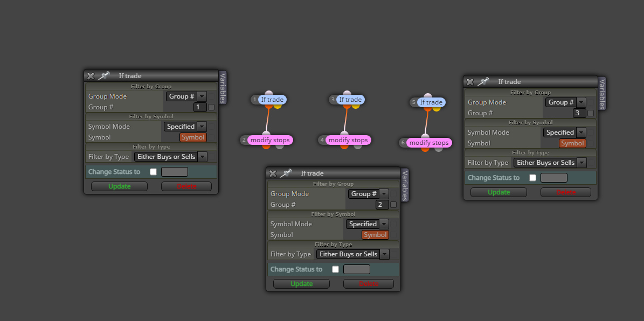Click the orange Symbol button in the Group 3 panel
Screen dimensions: 644x321
[572, 143]
